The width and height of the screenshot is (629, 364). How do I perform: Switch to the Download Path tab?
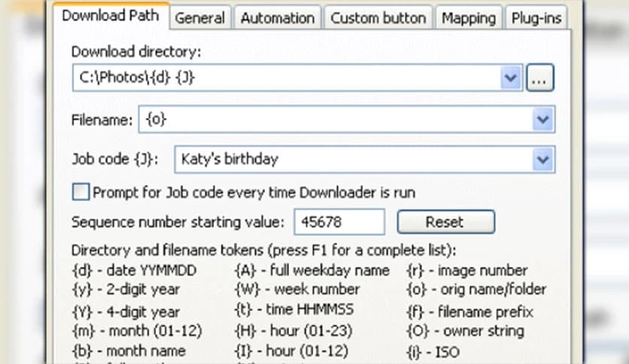(111, 16)
